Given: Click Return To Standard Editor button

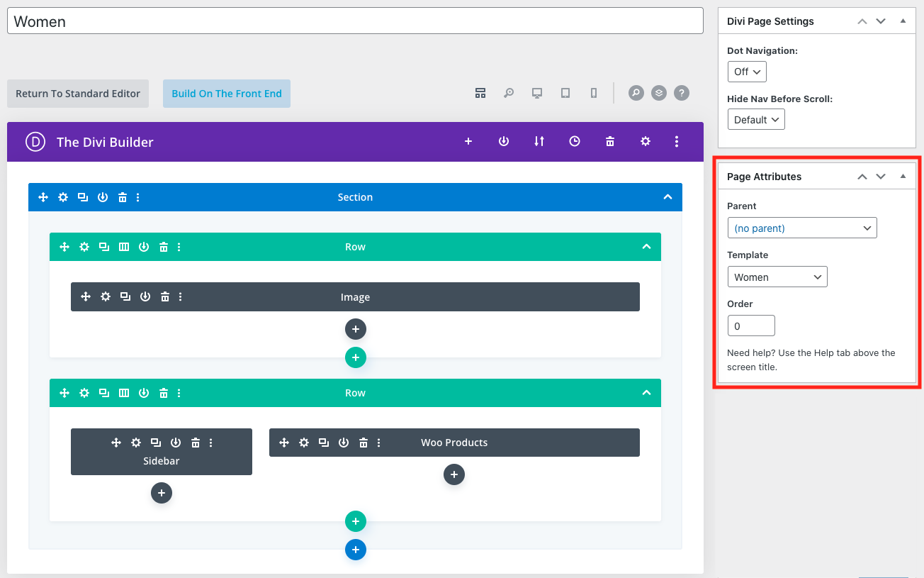Looking at the screenshot, I should tap(78, 94).
